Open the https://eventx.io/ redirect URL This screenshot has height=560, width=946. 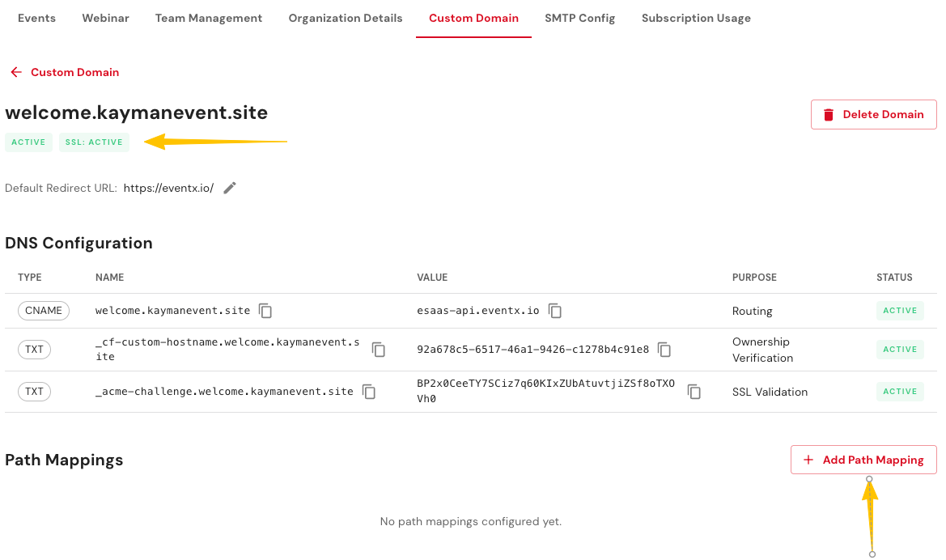click(168, 188)
